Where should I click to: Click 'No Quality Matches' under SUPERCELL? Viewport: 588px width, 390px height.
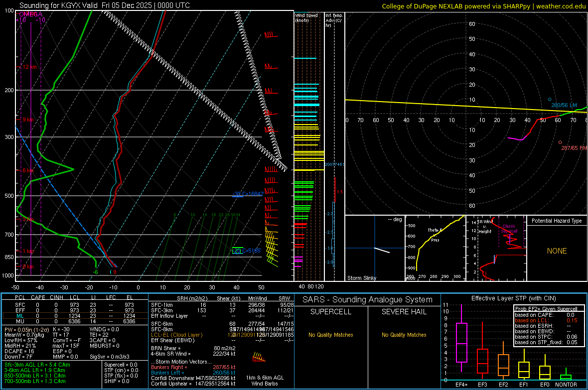click(x=331, y=335)
